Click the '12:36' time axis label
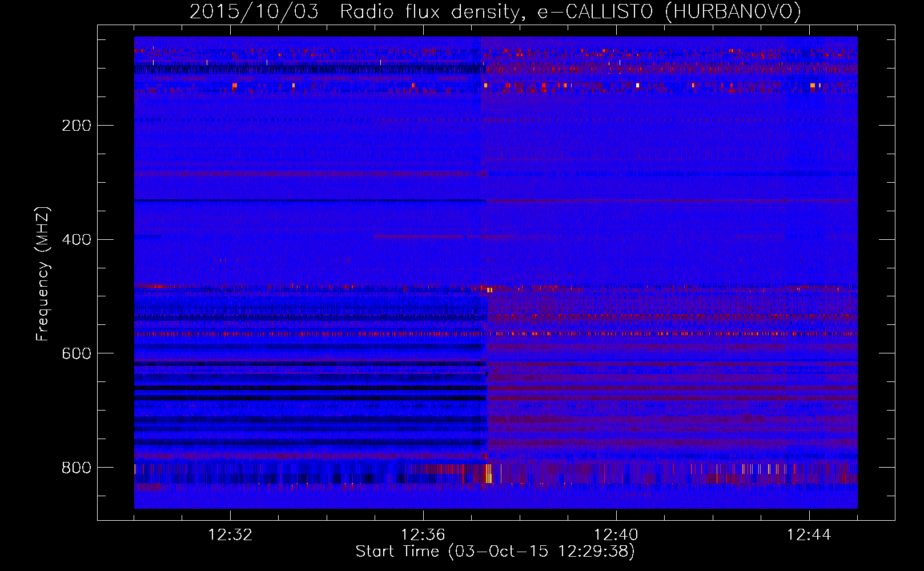 pyautogui.click(x=423, y=535)
